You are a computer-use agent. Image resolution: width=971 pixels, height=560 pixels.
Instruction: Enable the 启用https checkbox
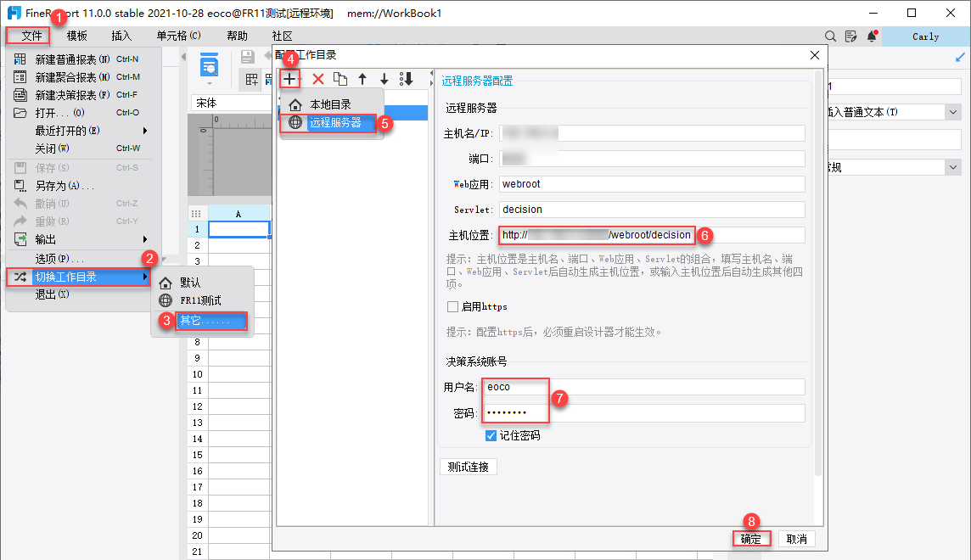tap(452, 307)
